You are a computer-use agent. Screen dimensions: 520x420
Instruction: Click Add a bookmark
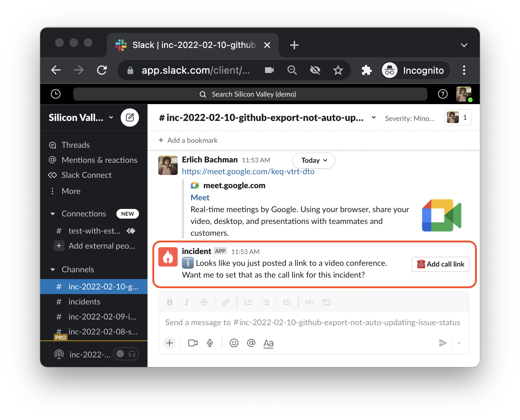click(x=188, y=140)
